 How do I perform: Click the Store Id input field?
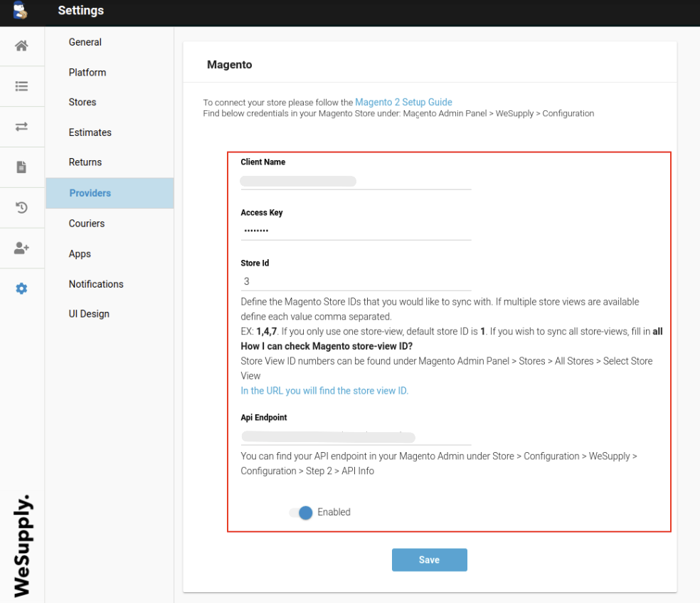pyautogui.click(x=356, y=282)
